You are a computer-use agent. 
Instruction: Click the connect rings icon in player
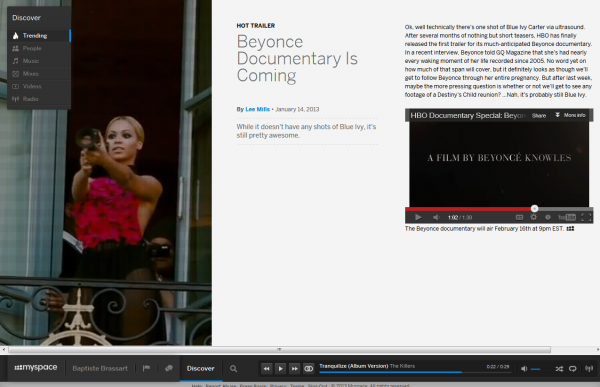coord(308,368)
